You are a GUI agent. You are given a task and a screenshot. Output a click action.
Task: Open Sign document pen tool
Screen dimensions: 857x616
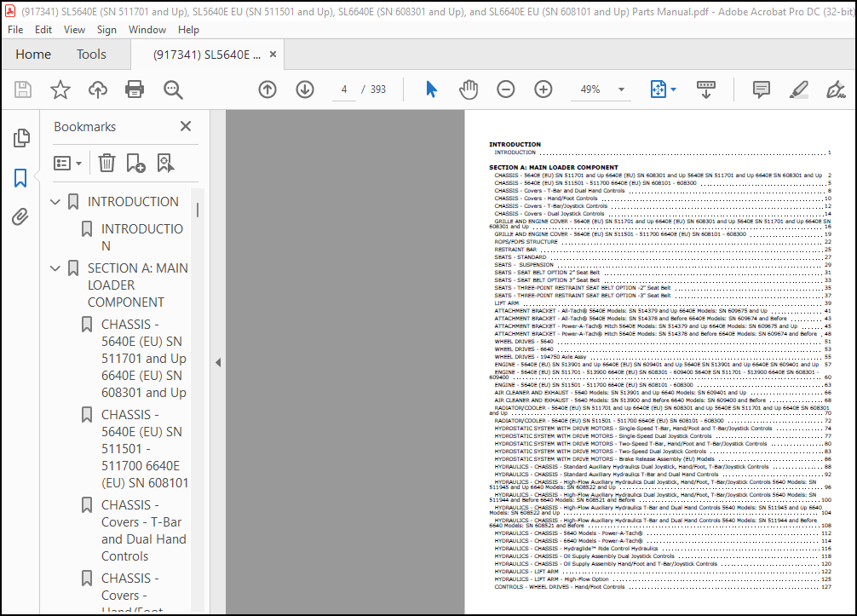(836, 89)
